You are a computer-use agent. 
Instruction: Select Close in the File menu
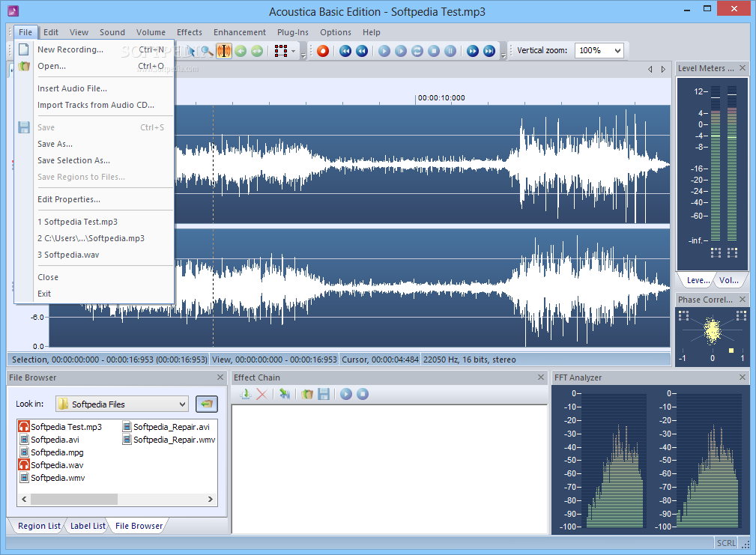coord(94,277)
